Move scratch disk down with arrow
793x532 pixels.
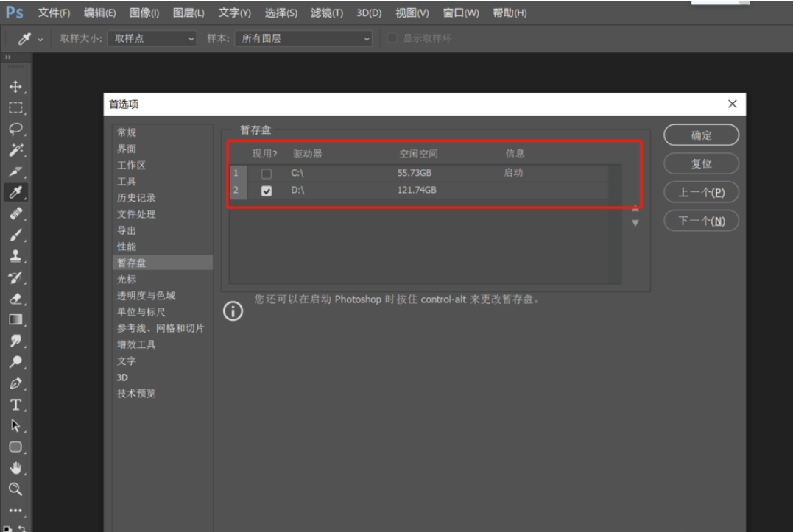tap(635, 223)
